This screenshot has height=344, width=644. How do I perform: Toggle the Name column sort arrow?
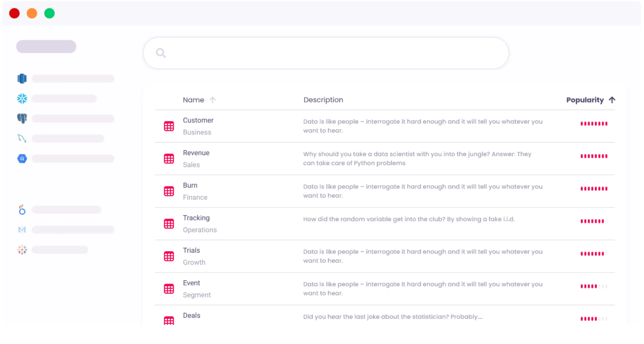click(213, 100)
